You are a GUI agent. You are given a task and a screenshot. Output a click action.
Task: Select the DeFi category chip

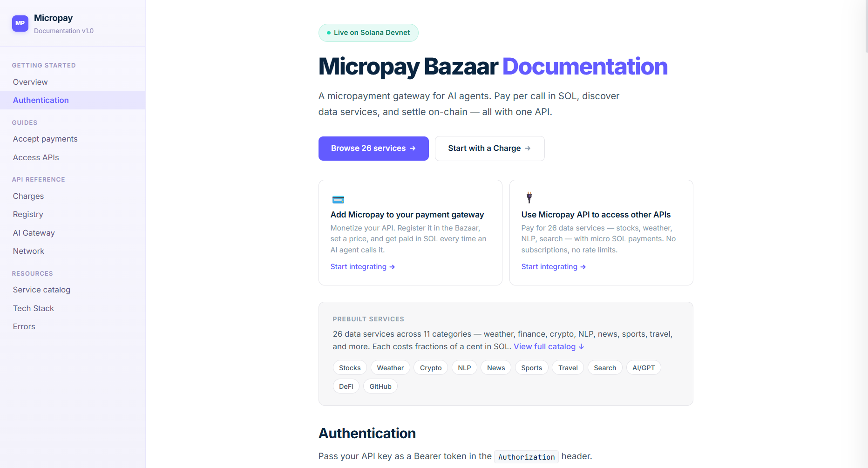(346, 387)
